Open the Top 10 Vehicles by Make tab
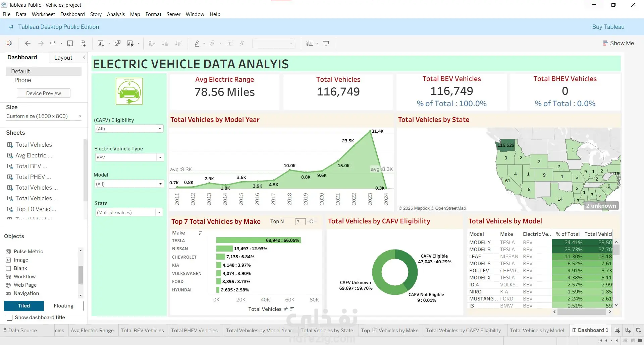 pyautogui.click(x=389, y=331)
